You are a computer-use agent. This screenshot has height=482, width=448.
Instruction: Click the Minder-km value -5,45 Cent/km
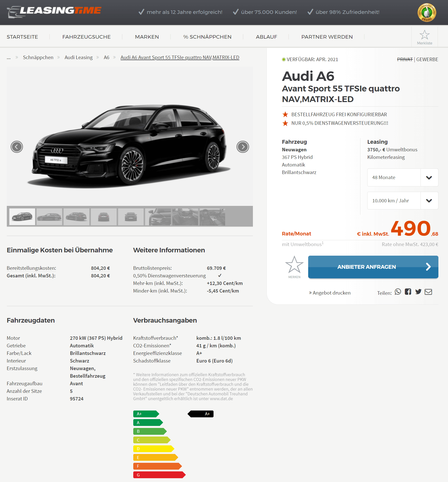[223, 291]
